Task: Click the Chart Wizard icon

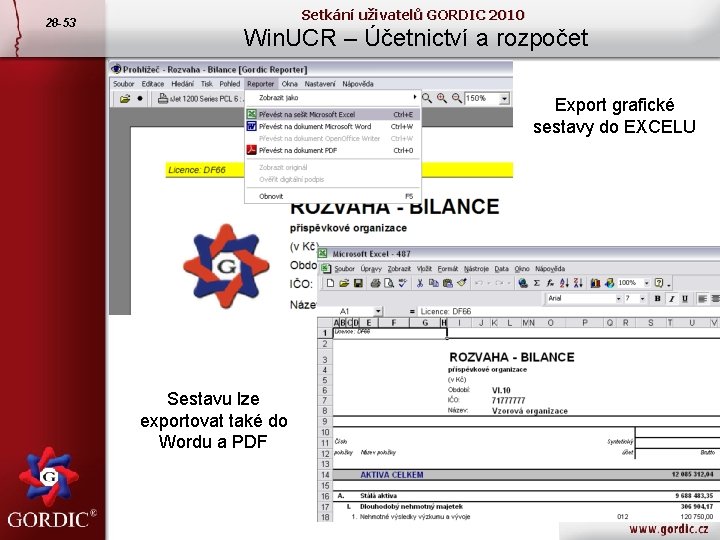Action: 596,283
